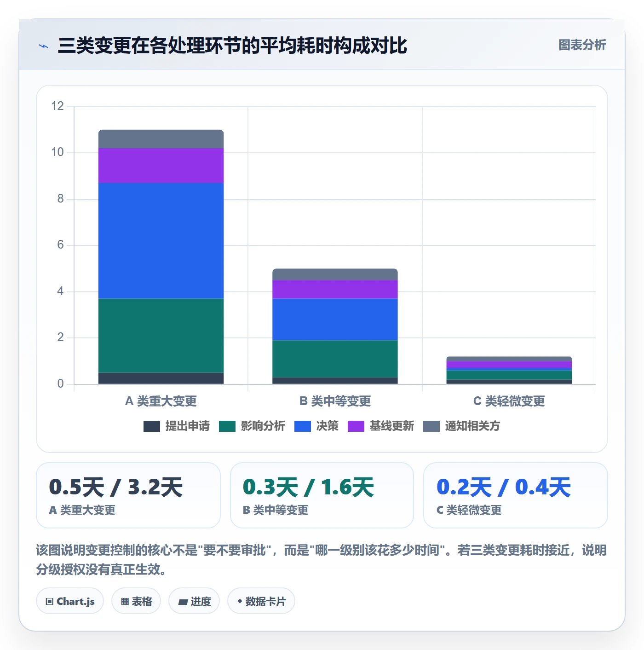The height and width of the screenshot is (650, 644).
Task: Click the blue 决策 legend swatch
Action: tap(303, 426)
